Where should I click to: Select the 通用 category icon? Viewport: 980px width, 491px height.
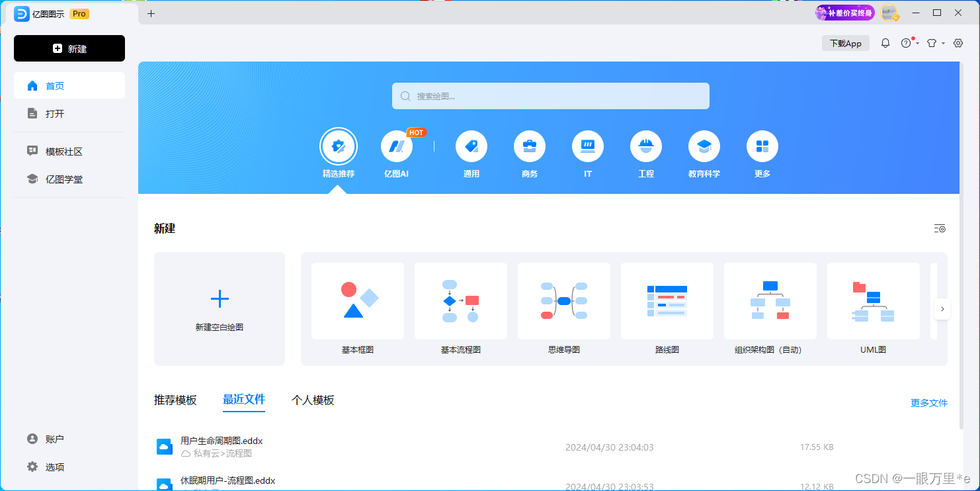click(471, 146)
